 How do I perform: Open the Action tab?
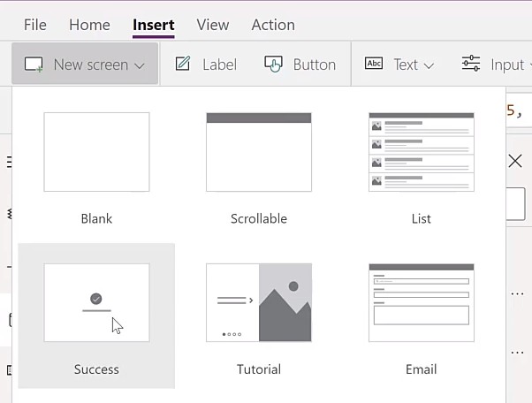coord(273,25)
